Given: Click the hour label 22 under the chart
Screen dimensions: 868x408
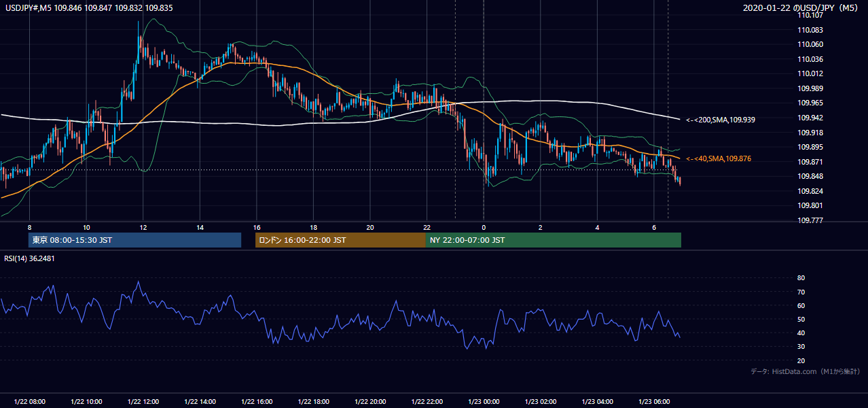Looking at the screenshot, I should click(x=427, y=227).
